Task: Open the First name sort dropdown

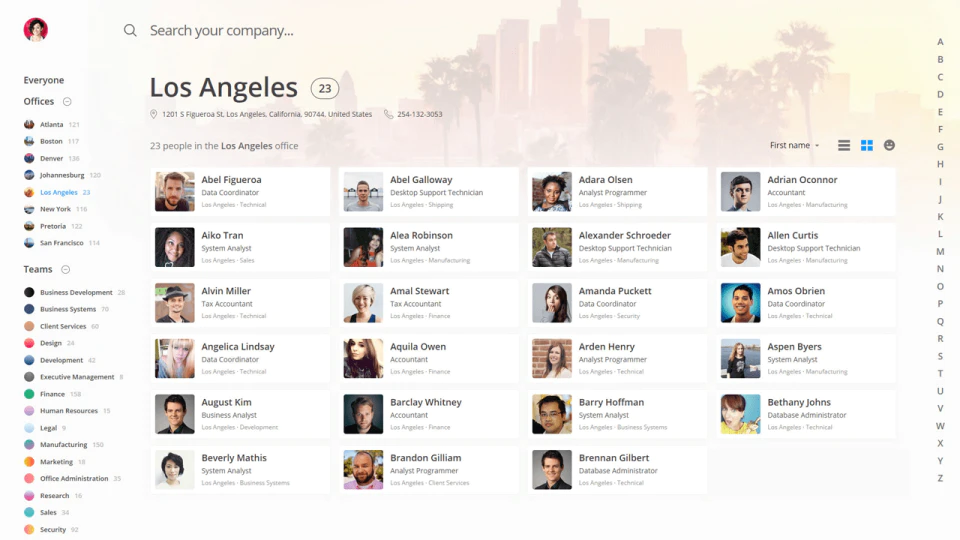Action: point(794,145)
